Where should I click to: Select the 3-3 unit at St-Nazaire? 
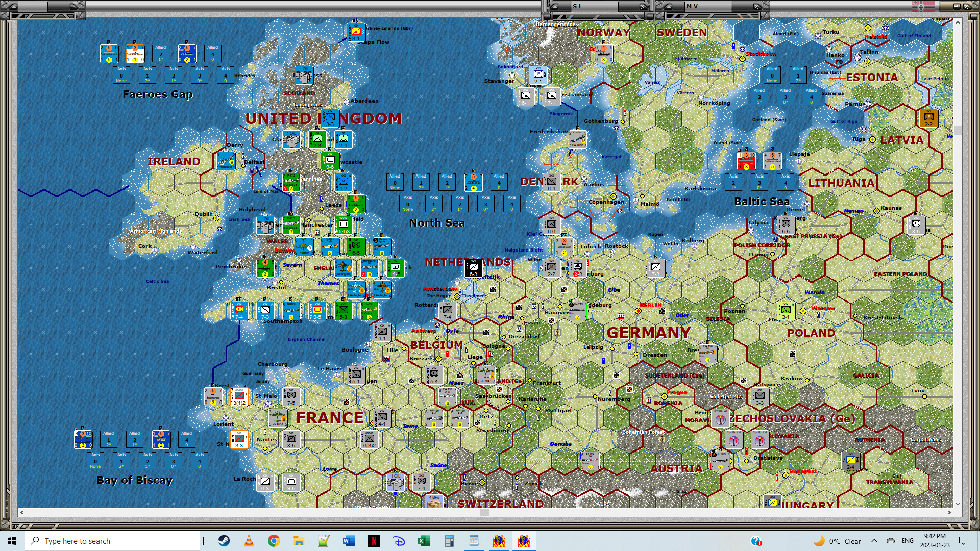239,439
